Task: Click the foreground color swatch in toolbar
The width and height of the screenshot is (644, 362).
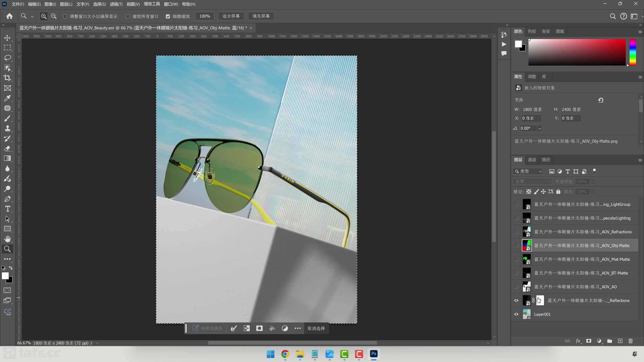Action: 5,276
